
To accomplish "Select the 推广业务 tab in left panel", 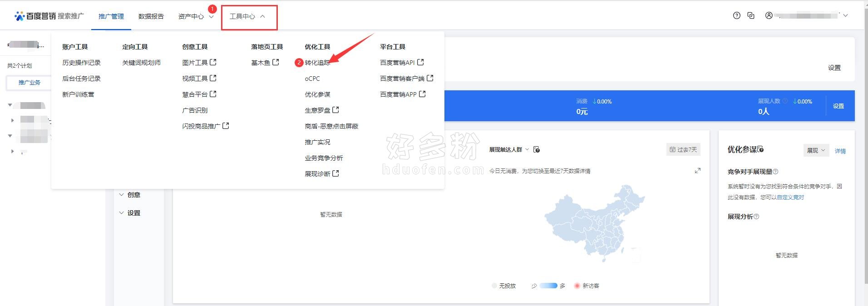I will (30, 83).
